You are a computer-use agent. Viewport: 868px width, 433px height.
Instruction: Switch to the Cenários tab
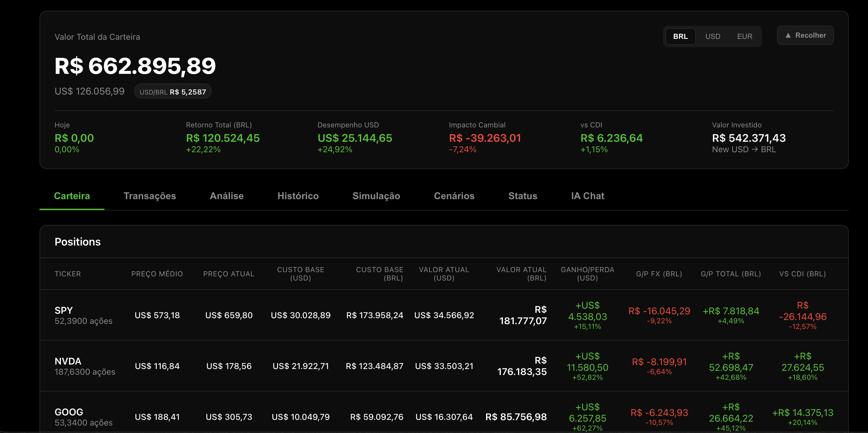pos(454,196)
